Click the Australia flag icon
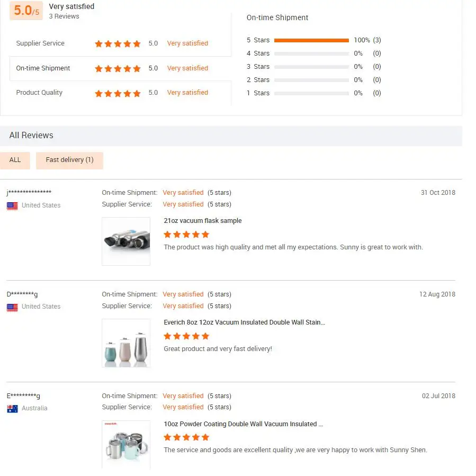The image size is (476, 476). pos(12,409)
